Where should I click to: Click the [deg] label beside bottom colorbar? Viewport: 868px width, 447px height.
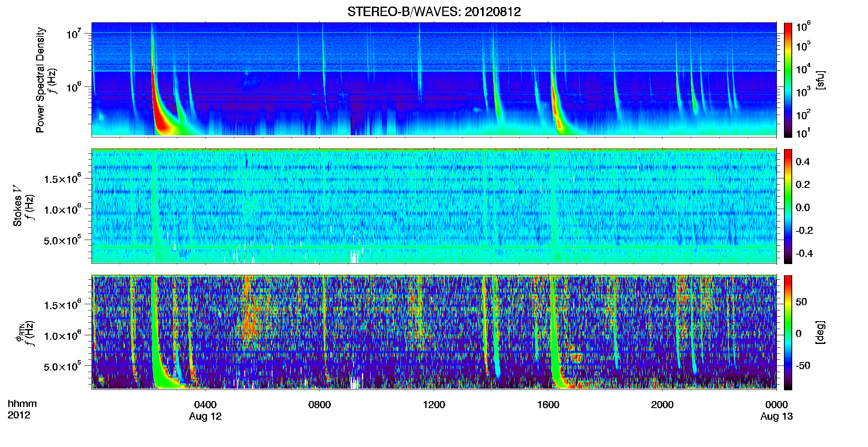coord(820,332)
